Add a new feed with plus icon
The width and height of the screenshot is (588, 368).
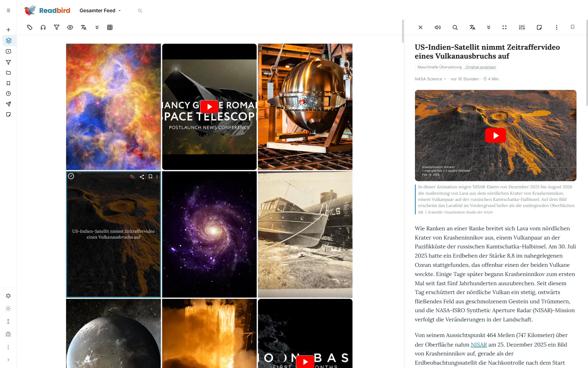[8, 30]
